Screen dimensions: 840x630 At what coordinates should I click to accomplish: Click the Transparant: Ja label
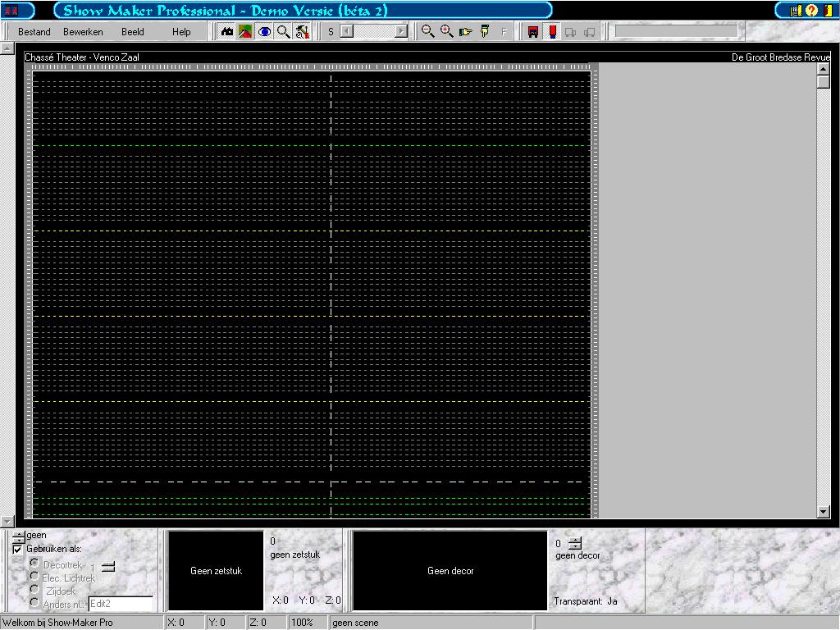coord(586,601)
